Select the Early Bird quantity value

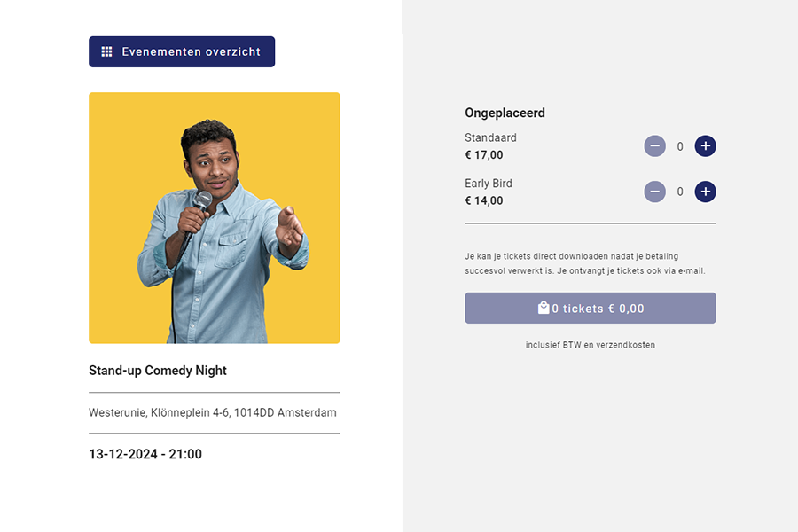[x=680, y=192]
